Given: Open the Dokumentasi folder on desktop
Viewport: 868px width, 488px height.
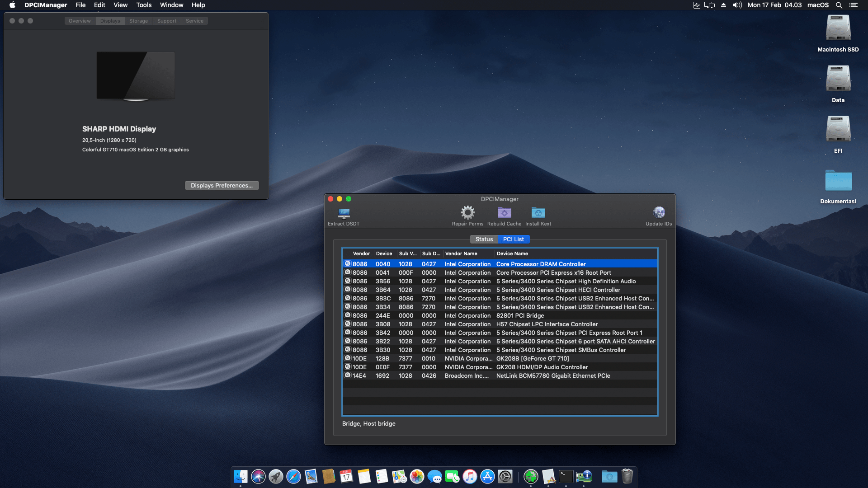Looking at the screenshot, I should tap(838, 181).
